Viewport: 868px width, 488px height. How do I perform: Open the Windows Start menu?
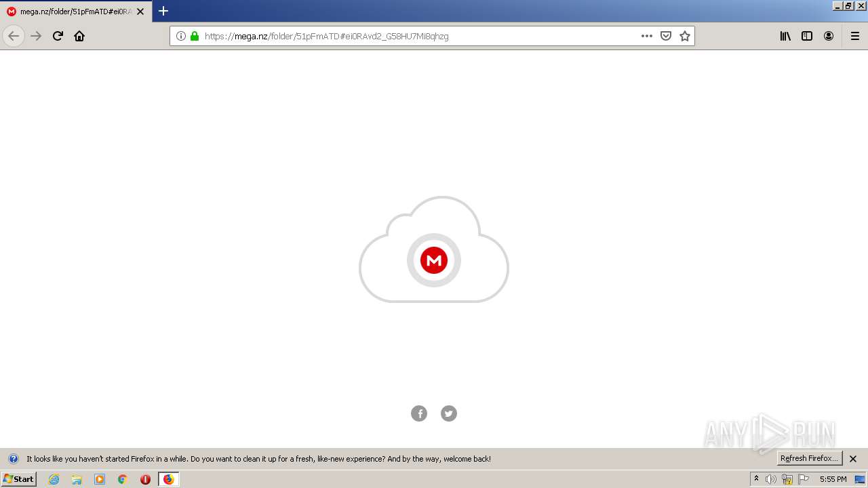pos(19,479)
